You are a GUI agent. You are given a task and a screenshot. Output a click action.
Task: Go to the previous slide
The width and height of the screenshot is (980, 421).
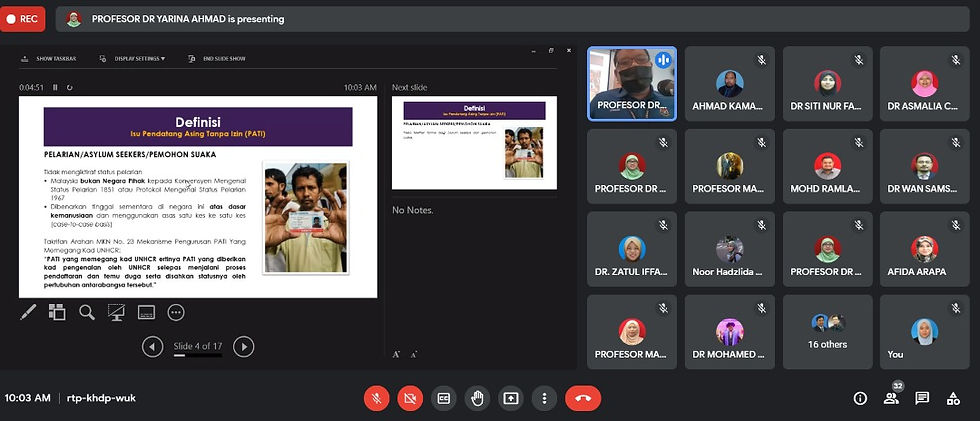[x=152, y=346]
